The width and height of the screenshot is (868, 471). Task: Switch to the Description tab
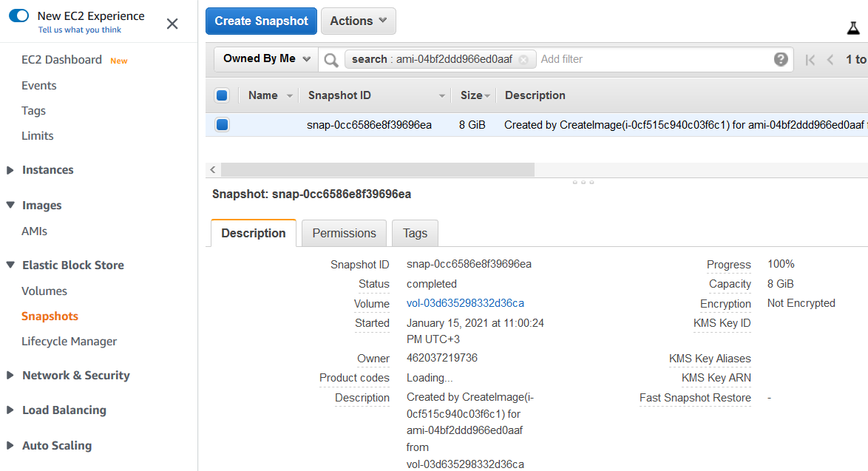[x=254, y=233]
